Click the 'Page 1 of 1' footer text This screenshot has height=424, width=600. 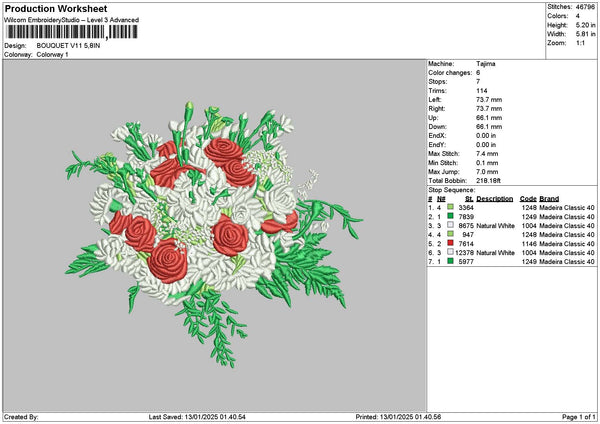pos(579,417)
